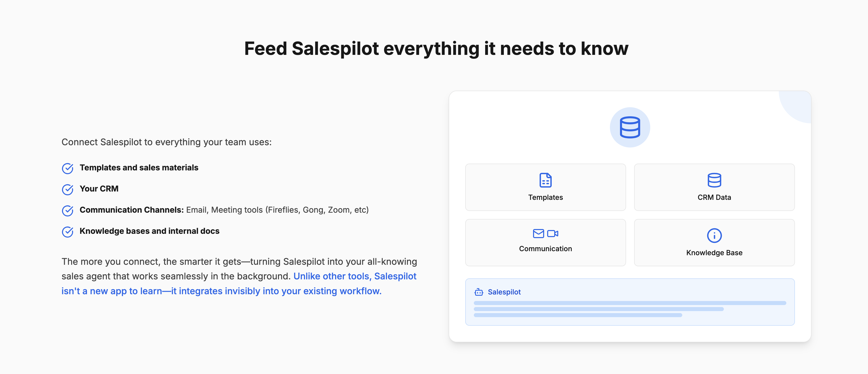Image resolution: width=868 pixels, height=374 pixels.
Task: Click the Communication Channels bold text
Action: 131,210
